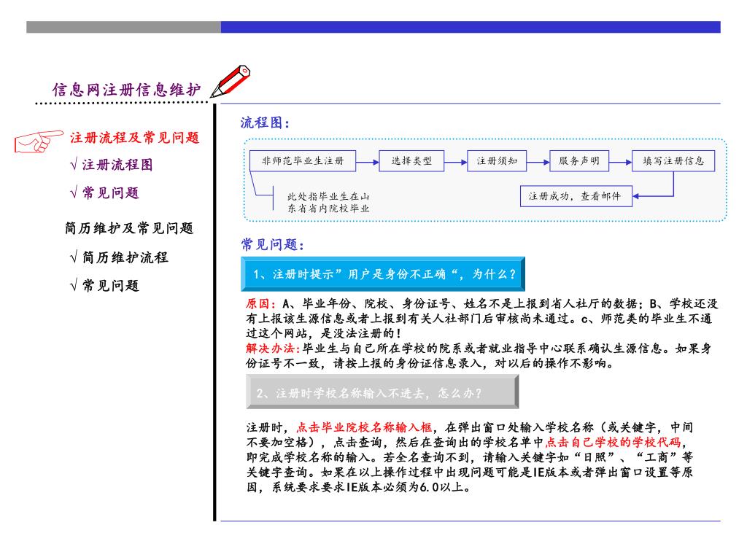This screenshot has height=560, width=747.
Task: Click the arrow between 非师范毕业生注册 and 选择类型
Action: click(368, 163)
